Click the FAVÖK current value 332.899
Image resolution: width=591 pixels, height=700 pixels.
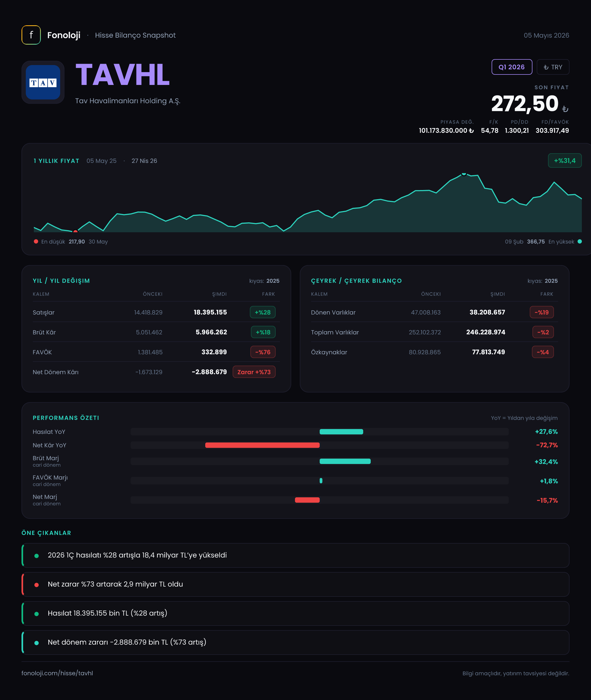pyautogui.click(x=214, y=352)
